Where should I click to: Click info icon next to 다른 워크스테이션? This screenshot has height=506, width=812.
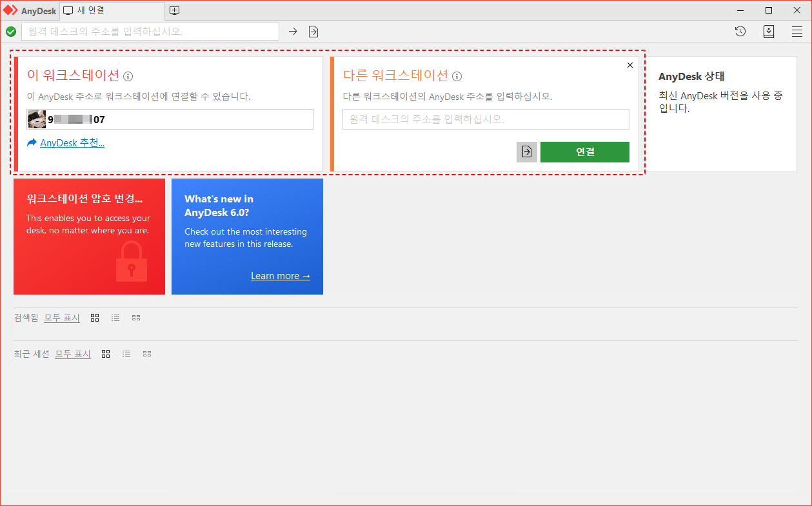click(457, 77)
